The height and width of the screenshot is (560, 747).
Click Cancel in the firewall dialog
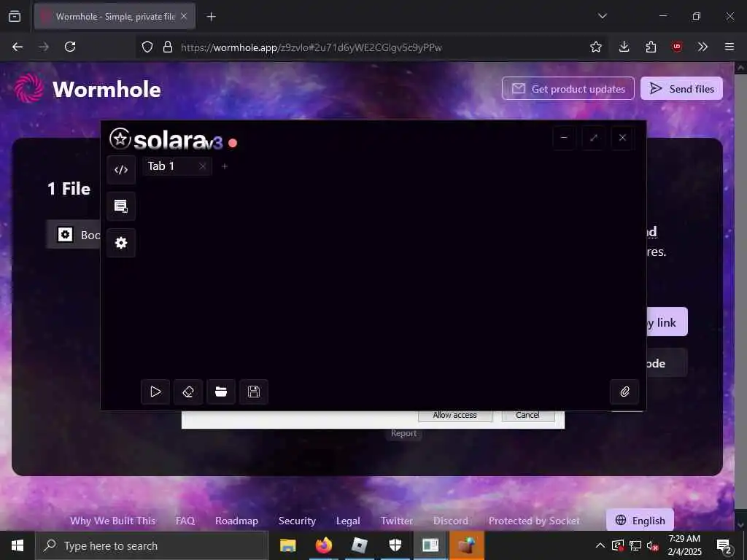tap(528, 415)
